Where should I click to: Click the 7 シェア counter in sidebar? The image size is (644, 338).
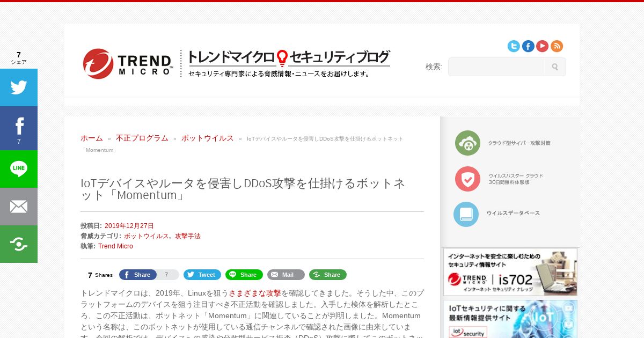19,58
